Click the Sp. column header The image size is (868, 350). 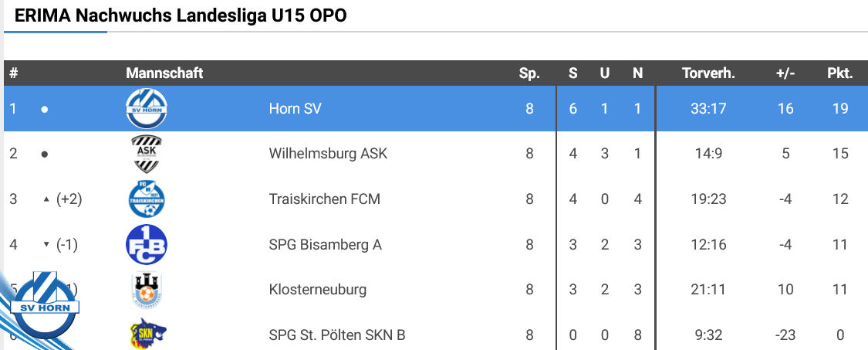pyautogui.click(x=529, y=73)
